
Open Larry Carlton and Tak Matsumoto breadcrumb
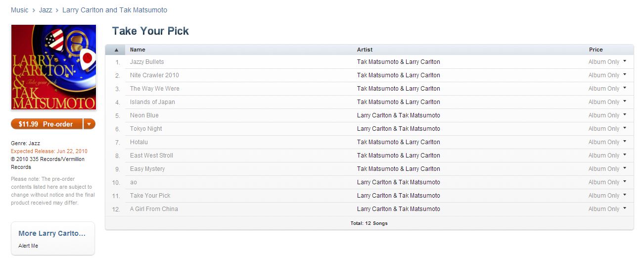click(x=115, y=10)
